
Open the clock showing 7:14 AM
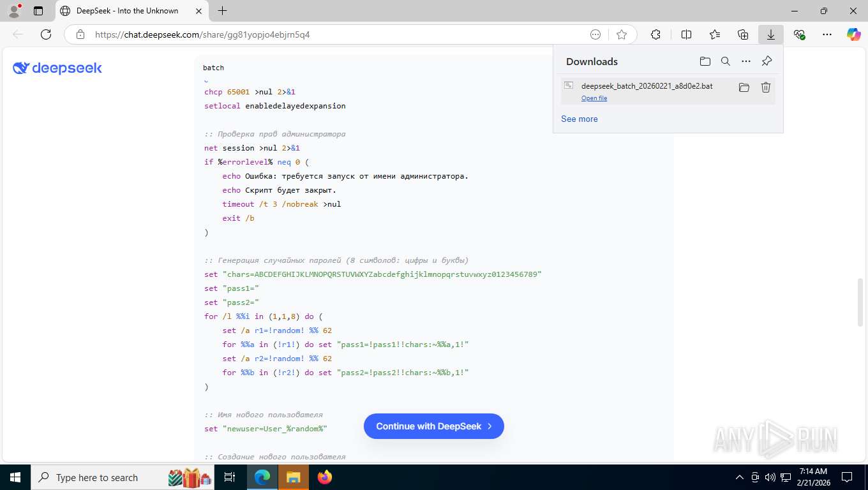(813, 477)
